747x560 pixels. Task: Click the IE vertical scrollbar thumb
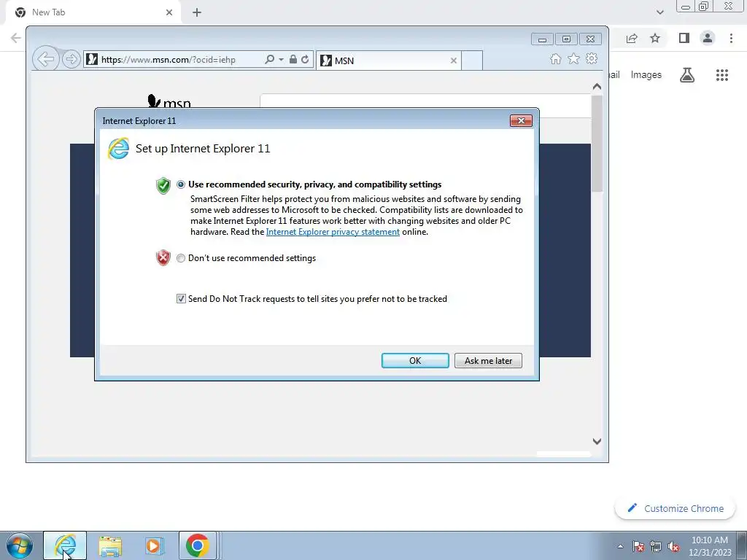coord(597,143)
